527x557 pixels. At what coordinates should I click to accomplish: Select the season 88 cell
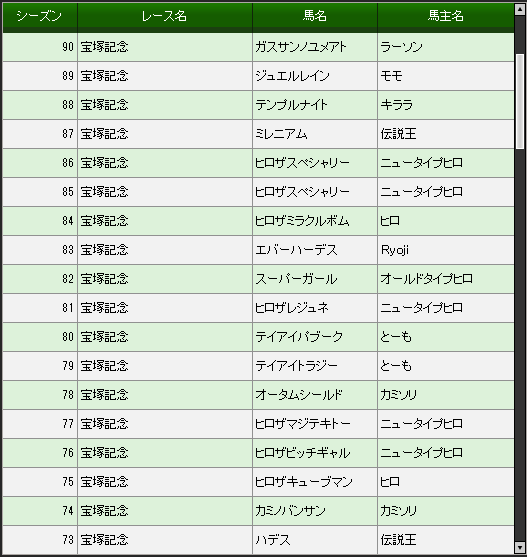[x=40, y=105]
